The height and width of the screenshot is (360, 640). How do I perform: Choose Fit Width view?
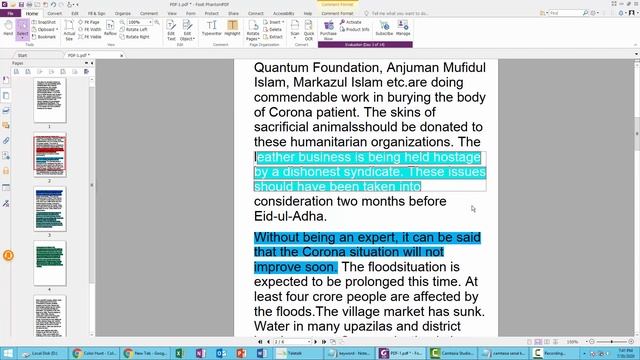[x=90, y=29]
